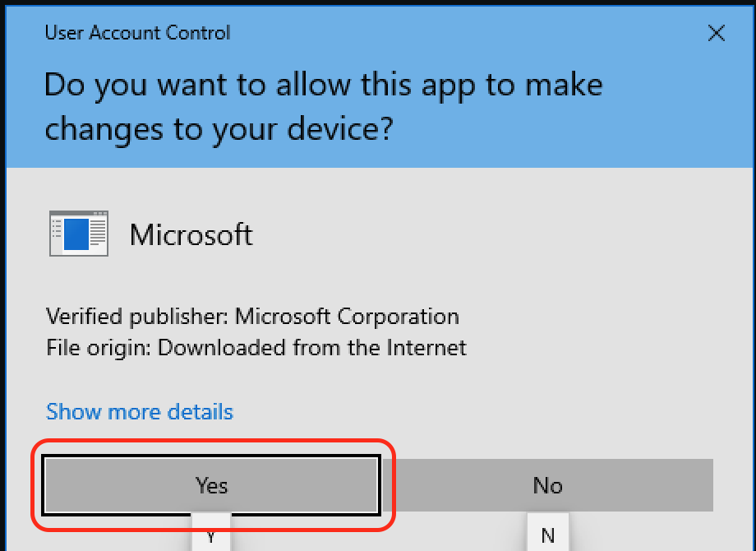This screenshot has width=756, height=551.
Task: Click the word "Verified" in publisher line
Action: point(81,317)
